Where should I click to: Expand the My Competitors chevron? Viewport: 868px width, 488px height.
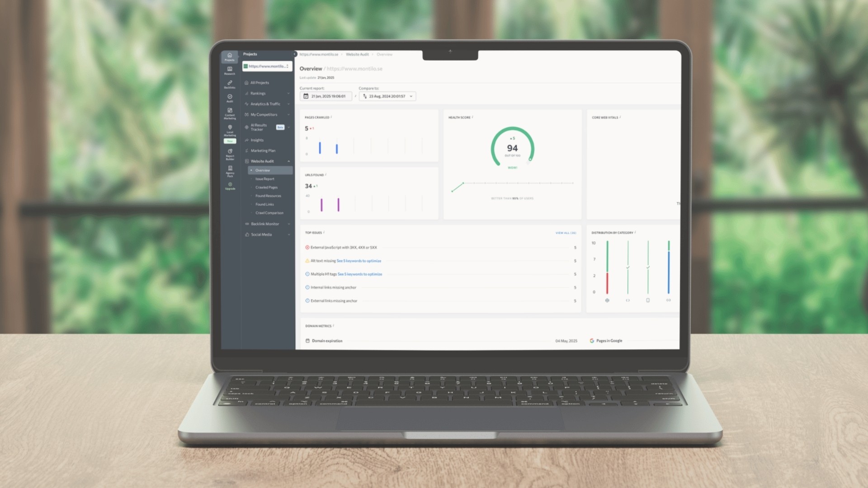[288, 115]
